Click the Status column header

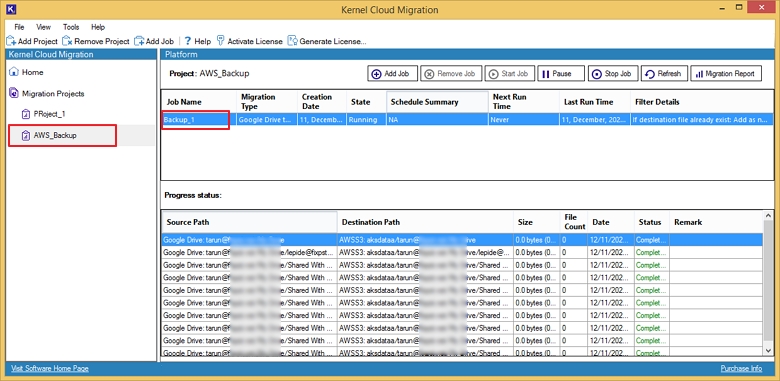pyautogui.click(x=652, y=222)
